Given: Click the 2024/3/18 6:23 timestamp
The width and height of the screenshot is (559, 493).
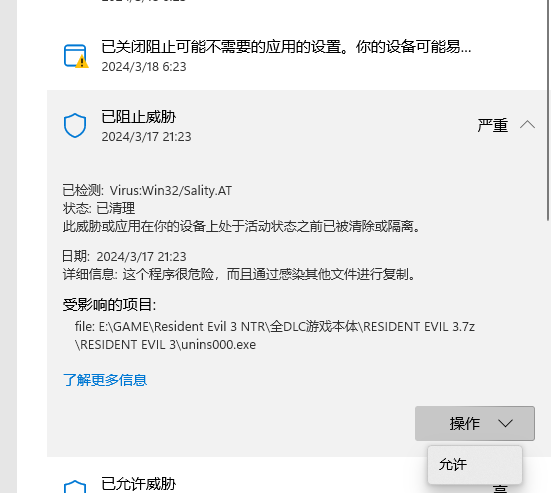Looking at the screenshot, I should (144, 67).
